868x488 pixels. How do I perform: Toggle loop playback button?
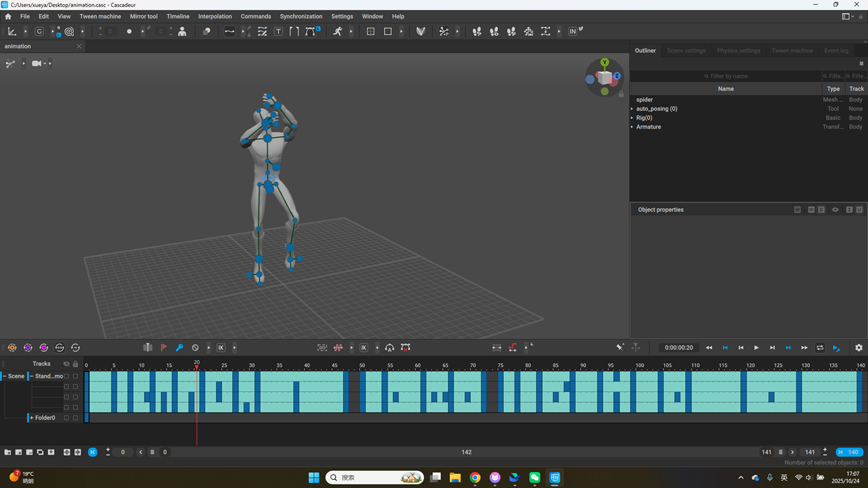(820, 348)
